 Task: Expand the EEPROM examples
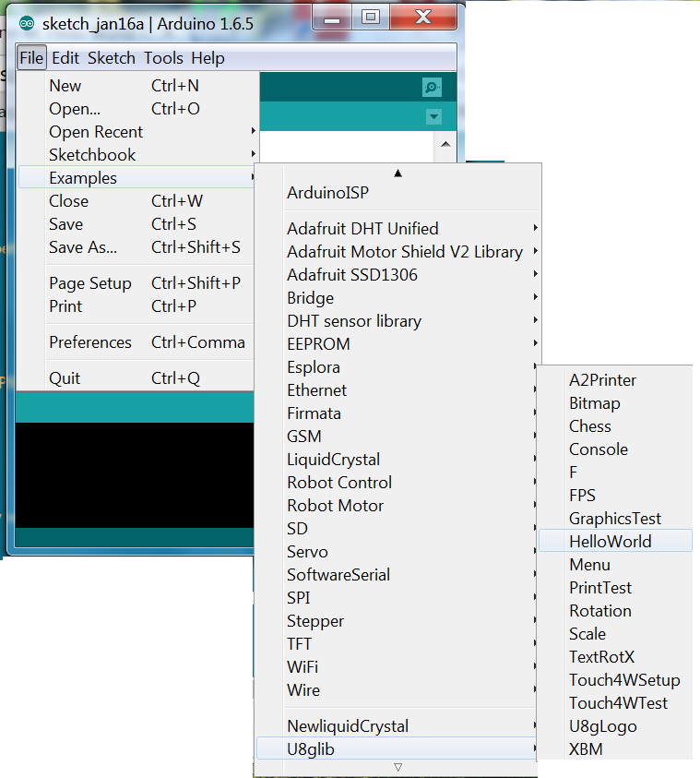398,344
